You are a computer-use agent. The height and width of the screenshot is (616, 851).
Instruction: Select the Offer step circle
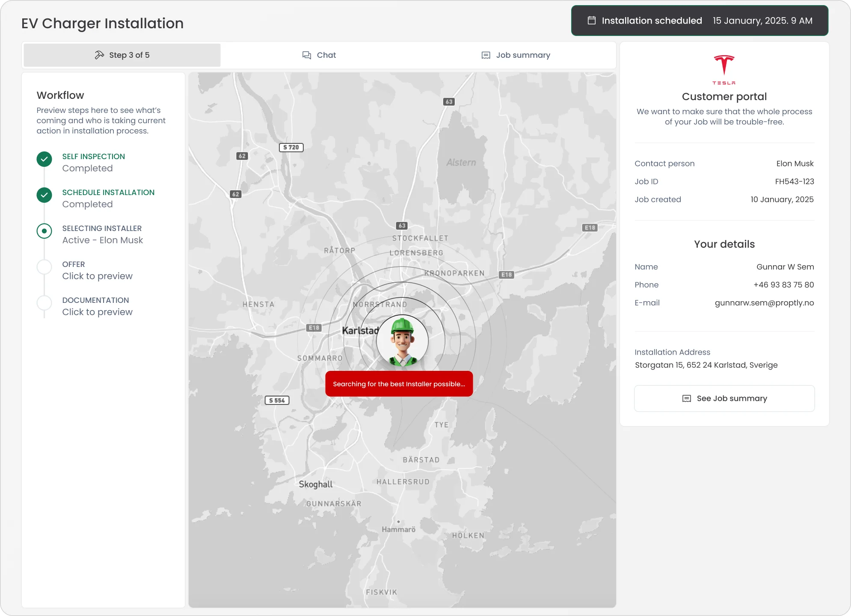coord(44,267)
